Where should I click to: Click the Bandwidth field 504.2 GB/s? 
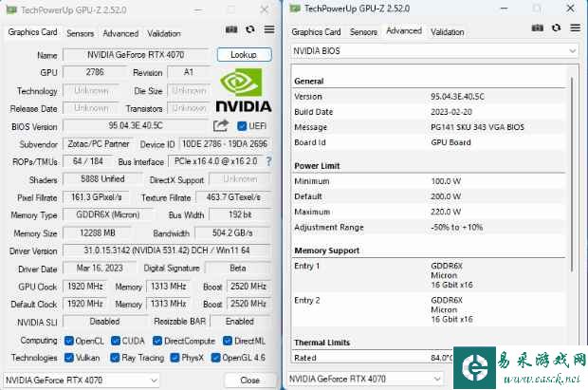pos(232,233)
